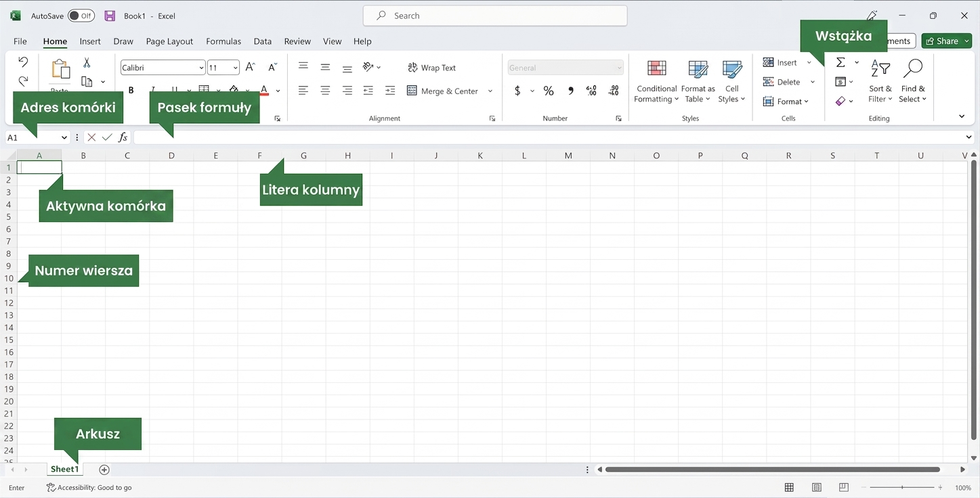
Task: Open the Merge & Center dropdown arrow
Action: (x=490, y=91)
